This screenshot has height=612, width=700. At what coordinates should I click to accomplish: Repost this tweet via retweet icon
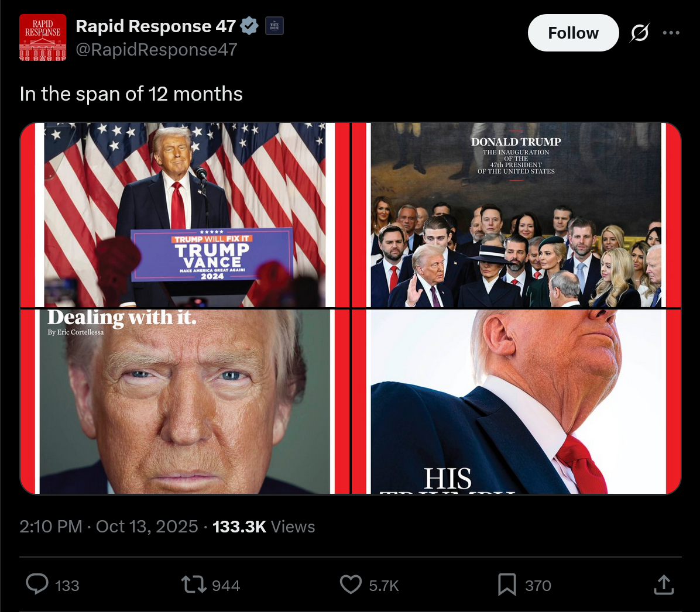[193, 585]
